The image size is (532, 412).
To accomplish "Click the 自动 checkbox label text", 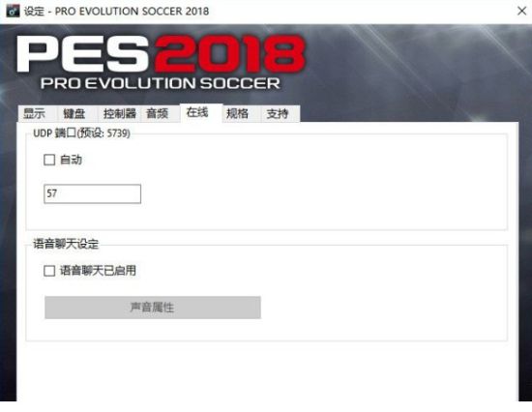I will coord(71,160).
